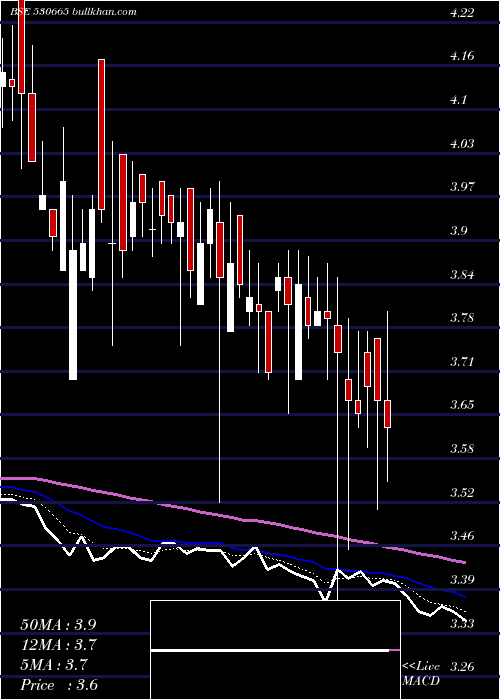Click the 12MA : 3.7 legend text

click(x=58, y=645)
